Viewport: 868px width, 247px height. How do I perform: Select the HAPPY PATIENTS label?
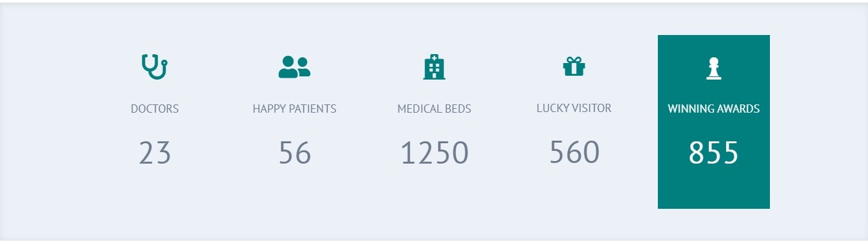(x=294, y=109)
